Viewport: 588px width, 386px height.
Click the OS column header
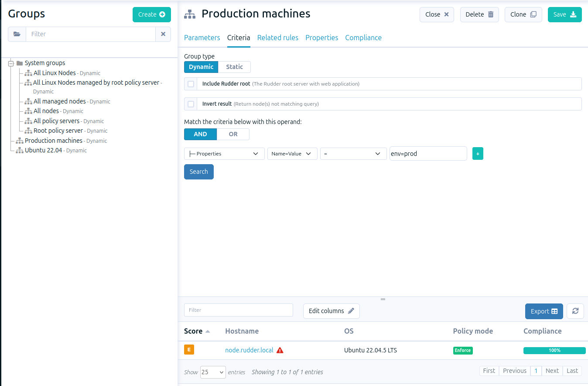tap(349, 331)
